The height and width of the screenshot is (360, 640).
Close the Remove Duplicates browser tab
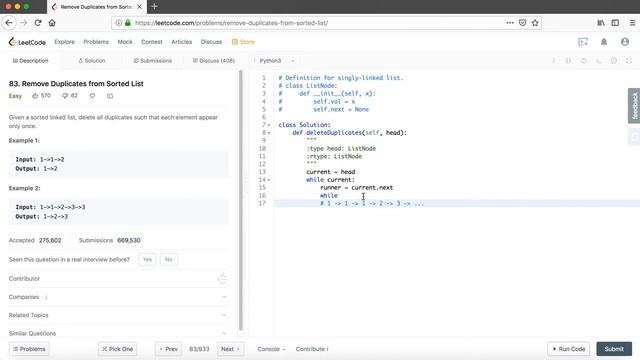click(x=139, y=7)
